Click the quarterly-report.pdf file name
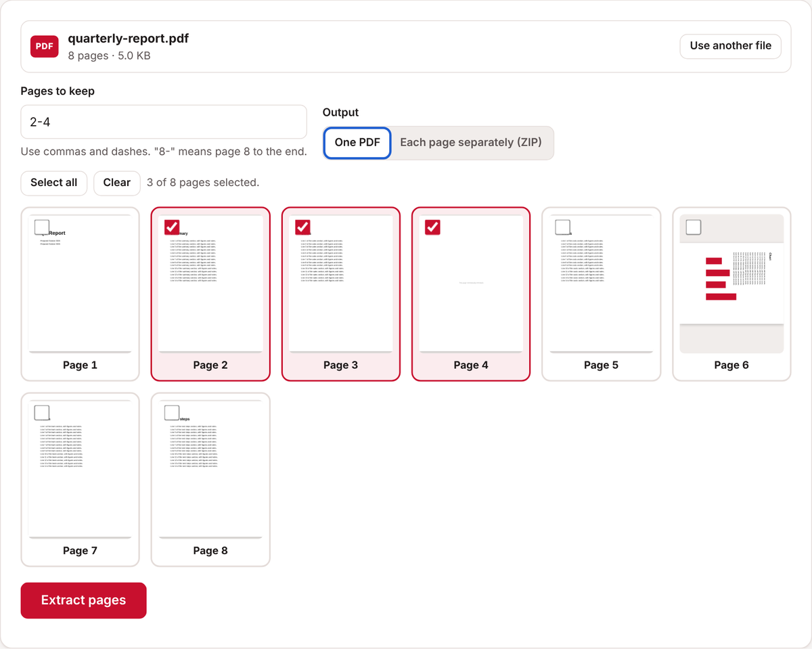This screenshot has height=649, width=812. (x=129, y=39)
